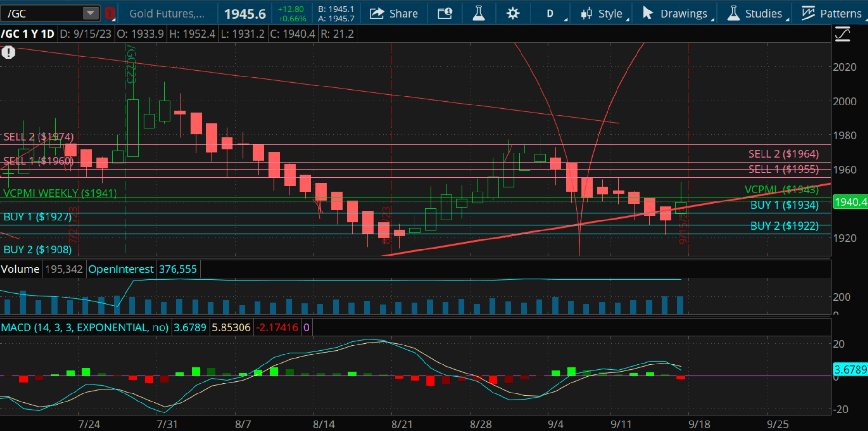The width and height of the screenshot is (868, 431).
Task: Click the 8/21 date on the time axis
Action: pos(402,424)
